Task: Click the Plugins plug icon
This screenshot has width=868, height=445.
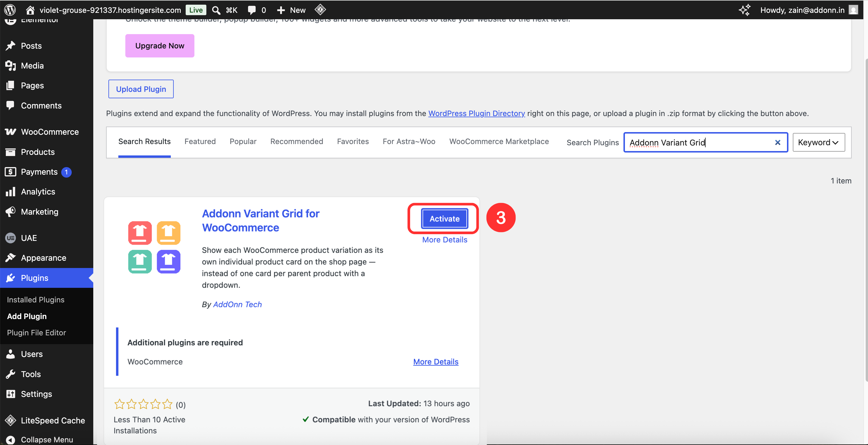Action: point(10,277)
